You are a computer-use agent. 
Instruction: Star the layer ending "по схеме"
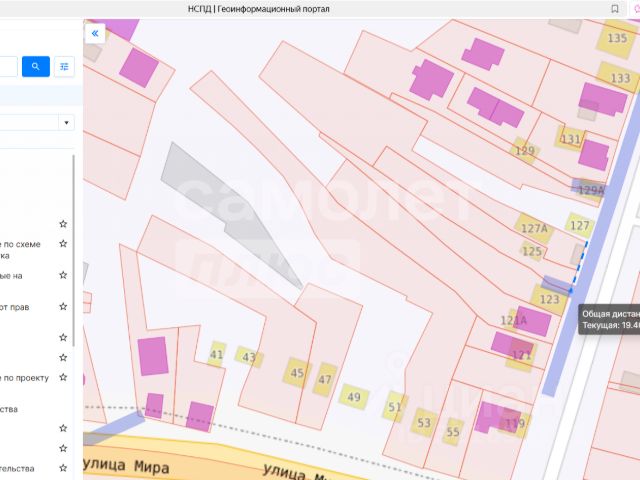coord(63,244)
